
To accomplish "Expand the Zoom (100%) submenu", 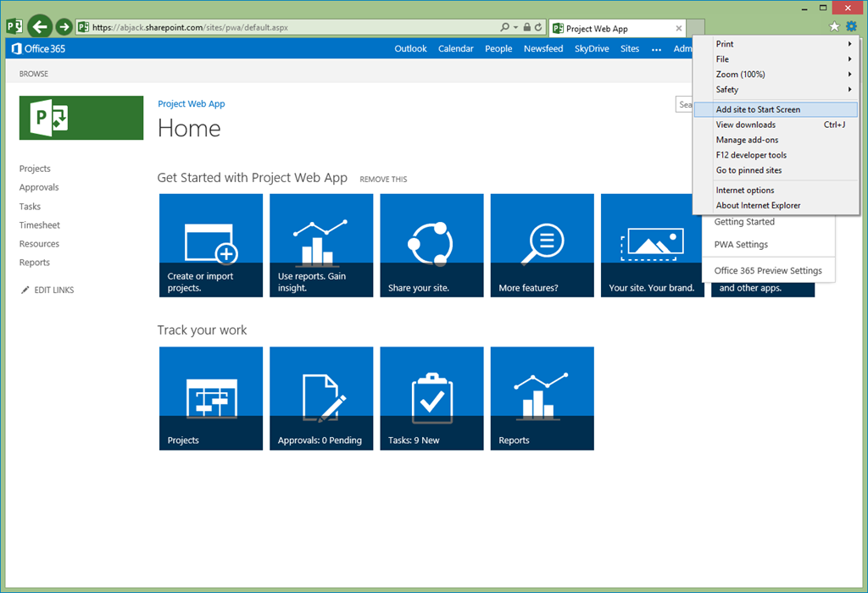I will coord(776,75).
